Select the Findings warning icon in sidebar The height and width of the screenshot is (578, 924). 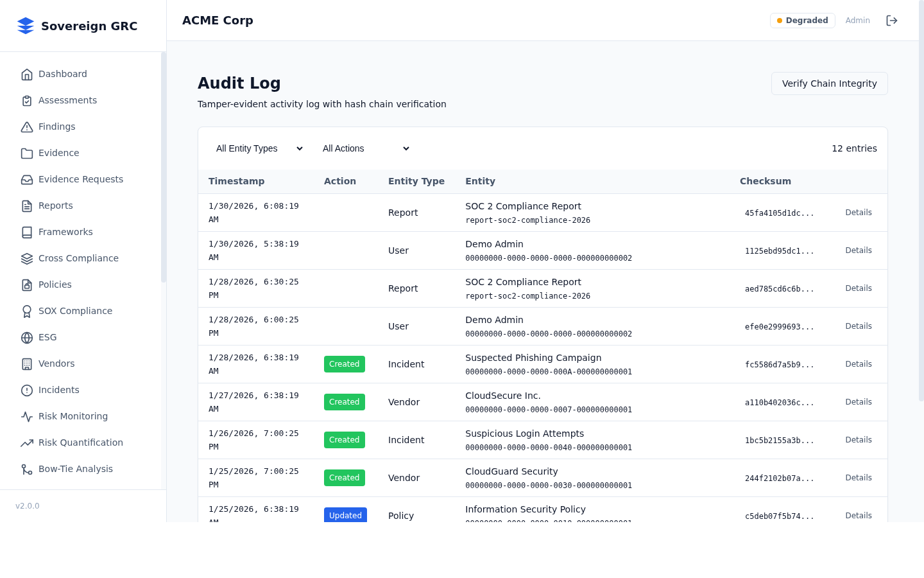[x=27, y=127]
